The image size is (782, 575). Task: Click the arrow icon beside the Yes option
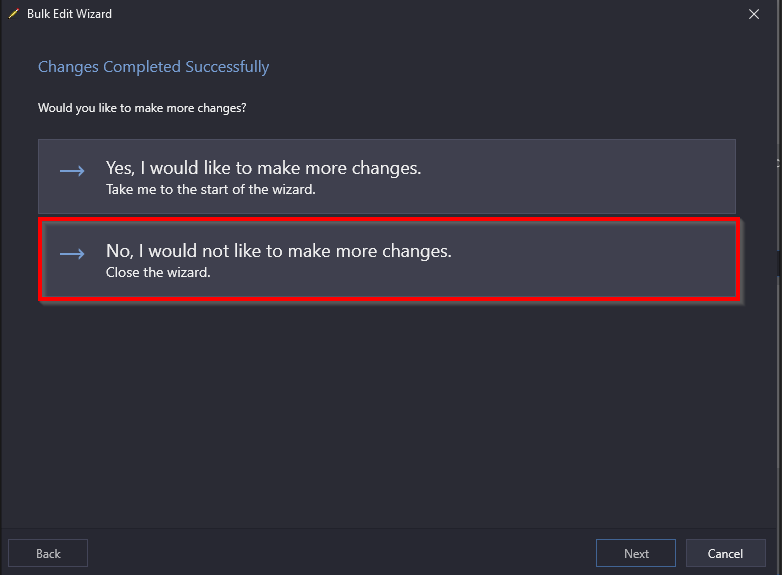pyautogui.click(x=72, y=171)
